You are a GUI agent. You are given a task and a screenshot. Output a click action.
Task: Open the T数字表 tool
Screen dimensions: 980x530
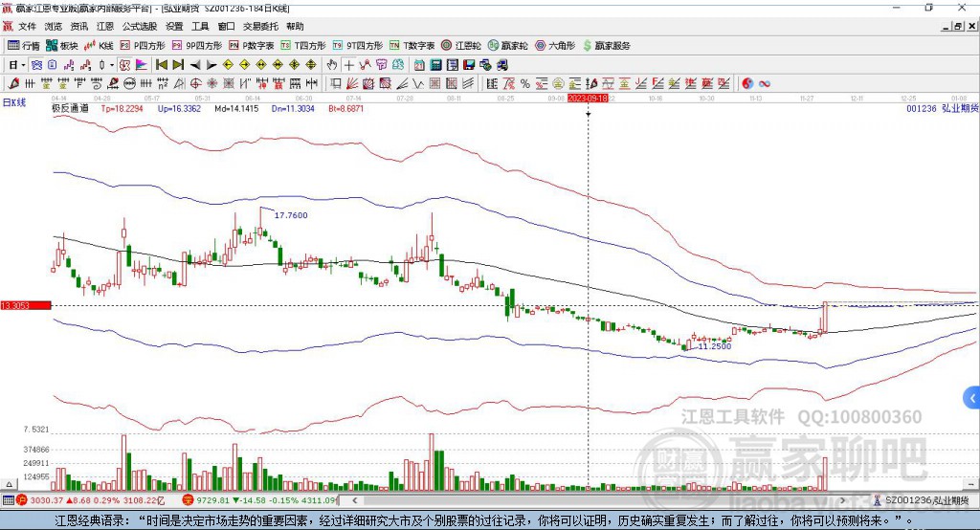[412, 46]
